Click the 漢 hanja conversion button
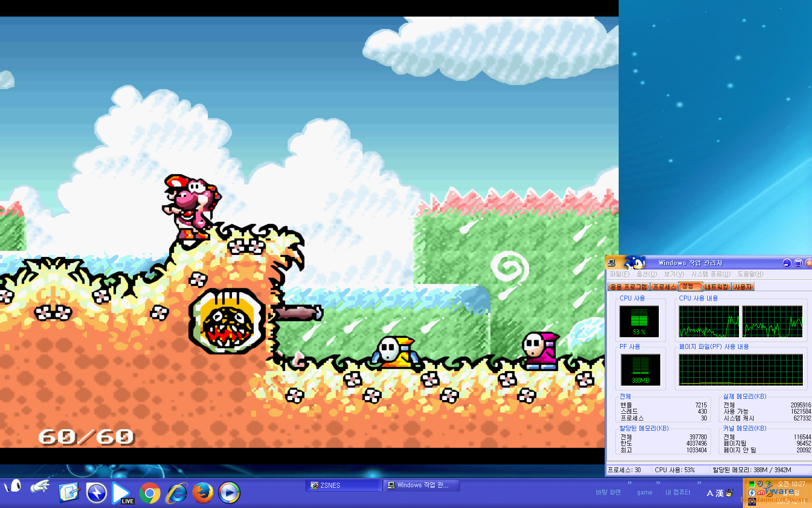The image size is (812, 508). (x=720, y=493)
